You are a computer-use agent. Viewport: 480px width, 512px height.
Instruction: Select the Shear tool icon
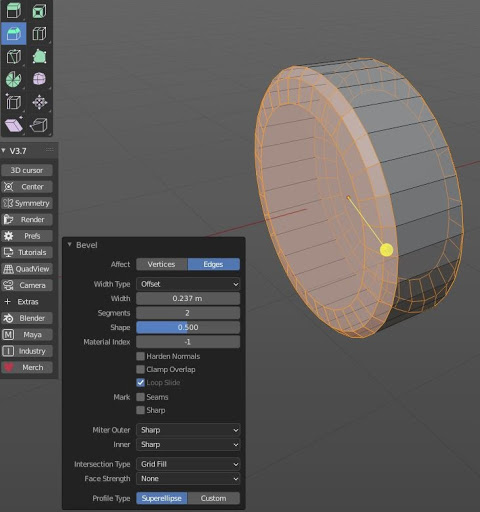[14, 125]
